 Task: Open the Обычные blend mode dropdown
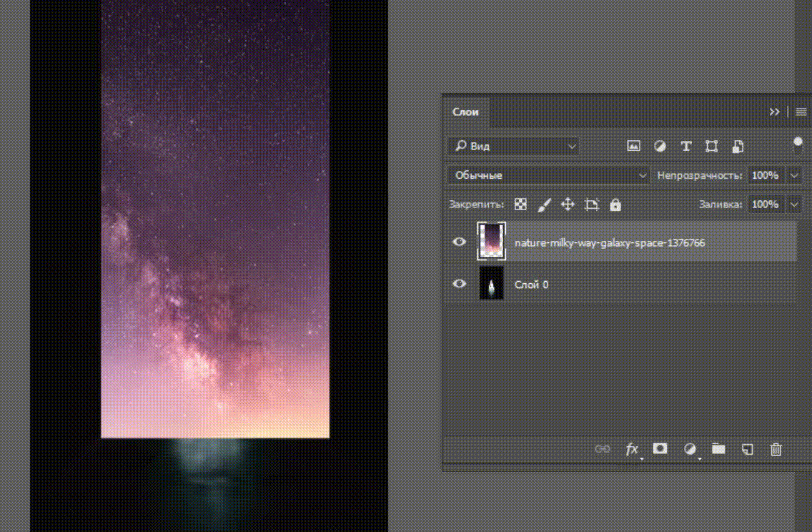coord(548,175)
